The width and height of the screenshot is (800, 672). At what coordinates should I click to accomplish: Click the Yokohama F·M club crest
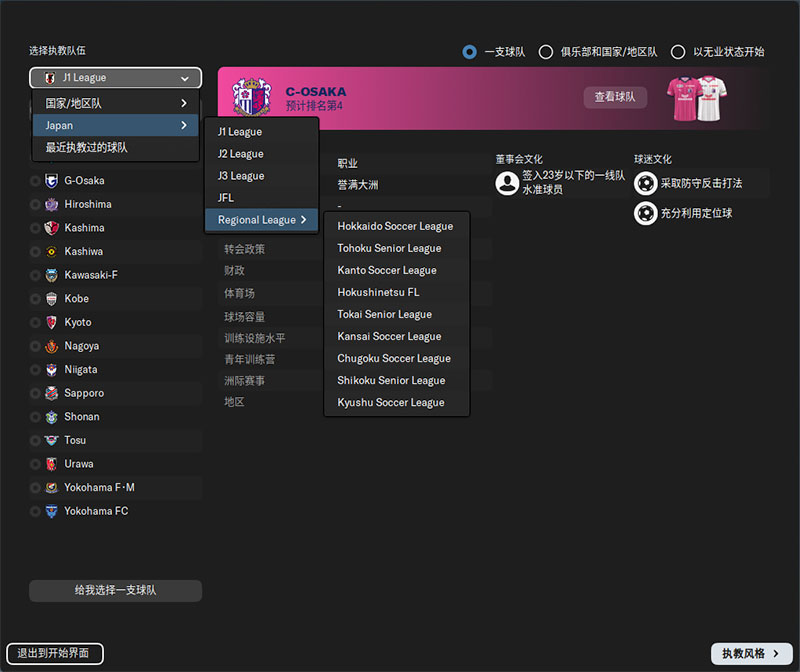pos(52,488)
